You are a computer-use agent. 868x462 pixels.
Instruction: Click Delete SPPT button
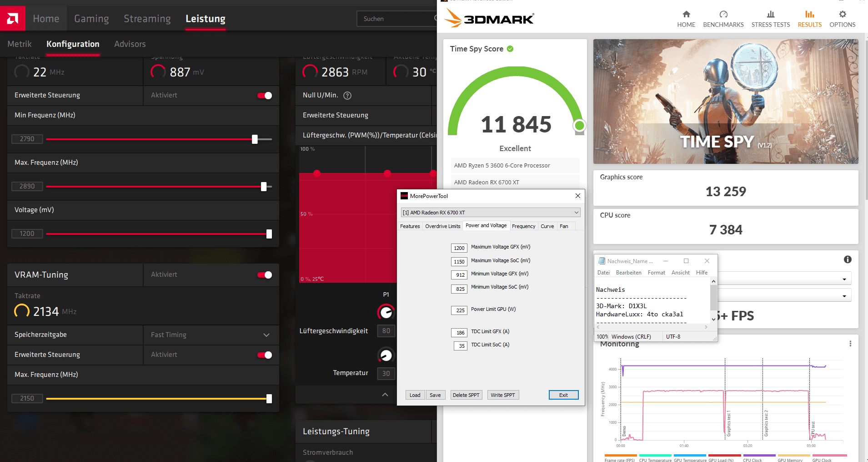(x=466, y=395)
